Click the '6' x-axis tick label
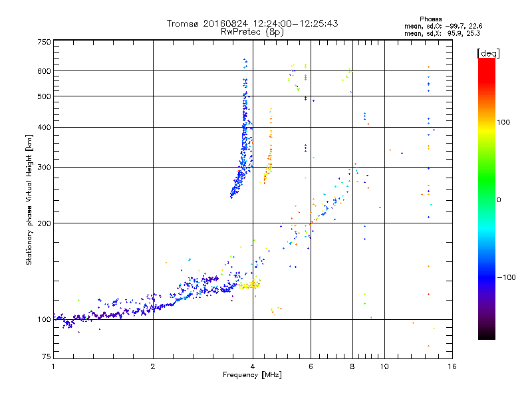 pyautogui.click(x=311, y=366)
